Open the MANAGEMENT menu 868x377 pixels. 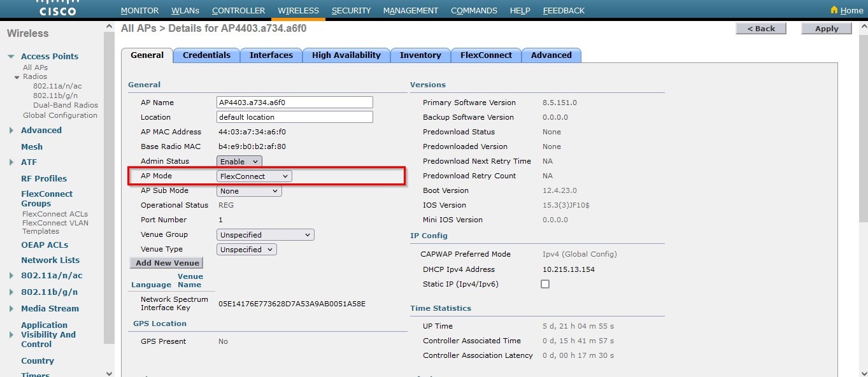point(411,11)
